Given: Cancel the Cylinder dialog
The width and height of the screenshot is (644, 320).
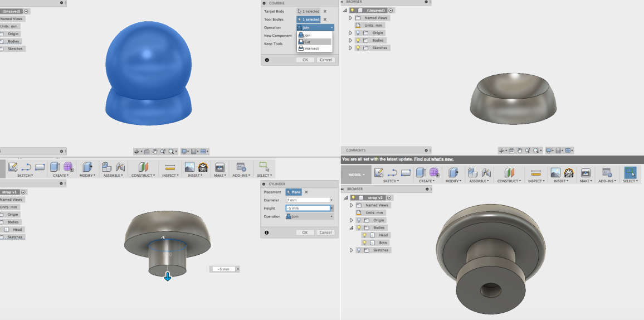Looking at the screenshot, I should 326,232.
